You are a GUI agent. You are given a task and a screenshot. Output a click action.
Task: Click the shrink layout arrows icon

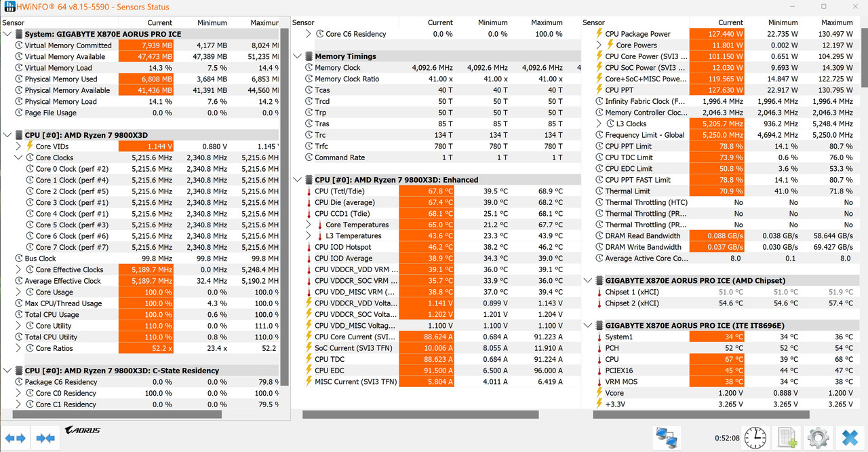point(45,438)
